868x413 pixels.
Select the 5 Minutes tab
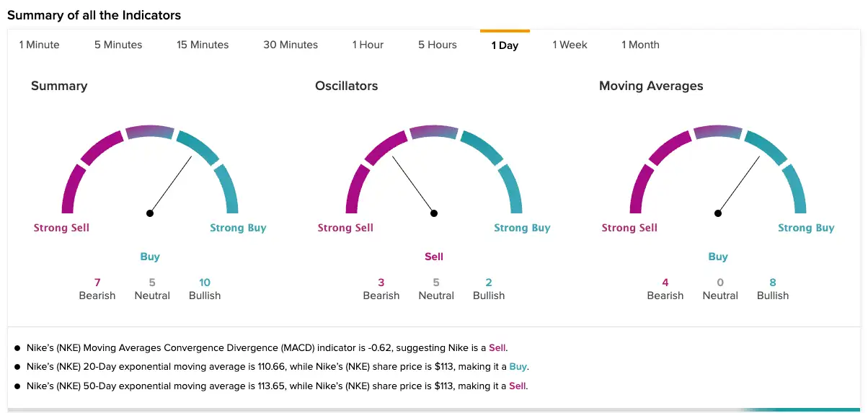point(118,45)
